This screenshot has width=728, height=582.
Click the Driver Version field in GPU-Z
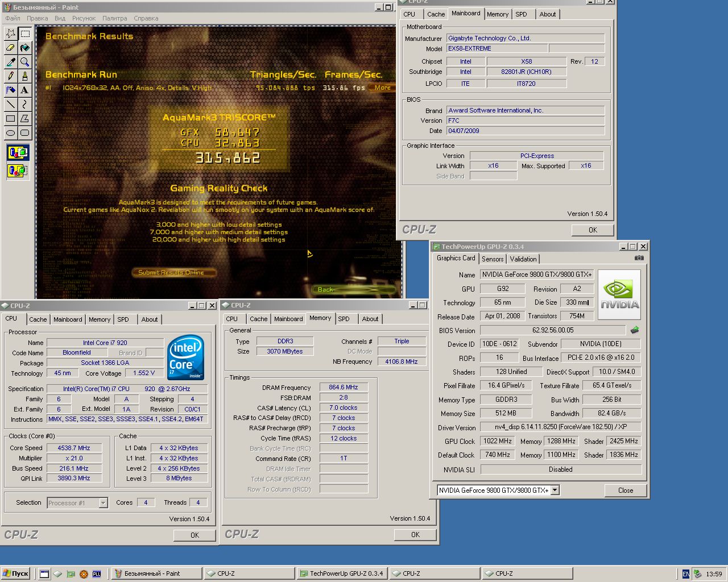[x=560, y=427]
